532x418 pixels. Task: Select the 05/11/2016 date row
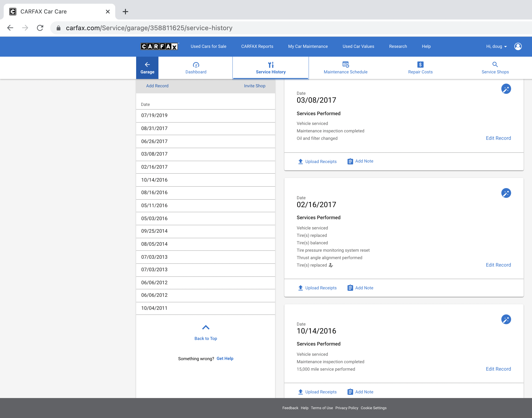coord(205,206)
